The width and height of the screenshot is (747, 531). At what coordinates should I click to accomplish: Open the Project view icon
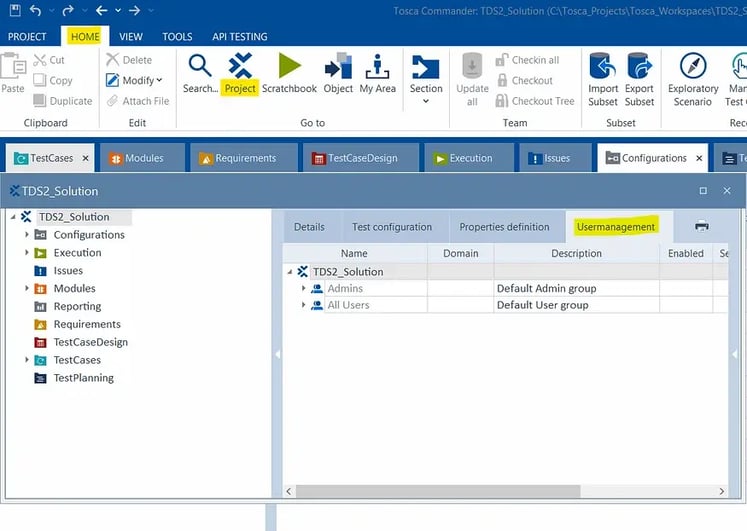(240, 68)
